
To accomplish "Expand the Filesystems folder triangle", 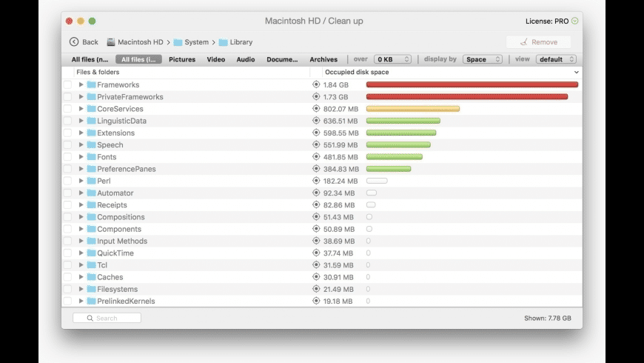I will [81, 289].
